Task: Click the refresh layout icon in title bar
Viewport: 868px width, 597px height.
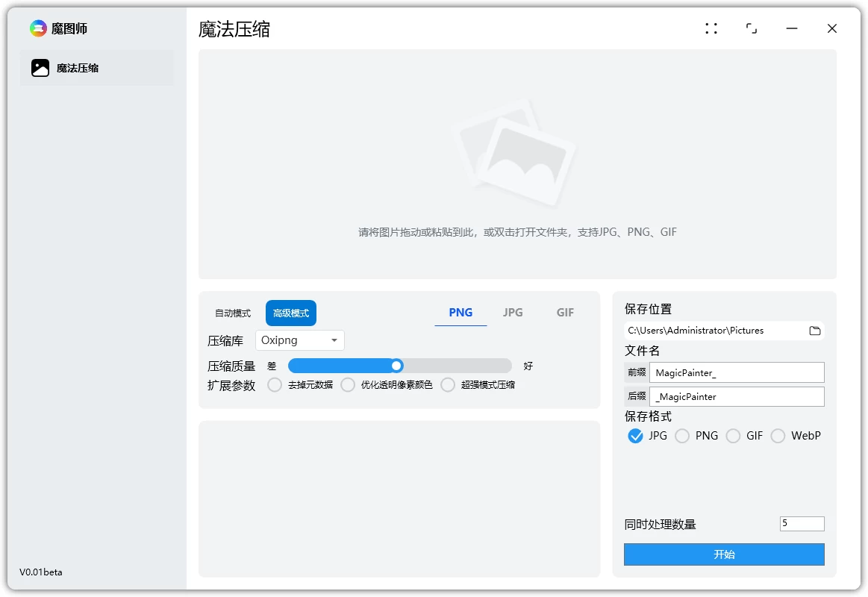Action: [752, 28]
